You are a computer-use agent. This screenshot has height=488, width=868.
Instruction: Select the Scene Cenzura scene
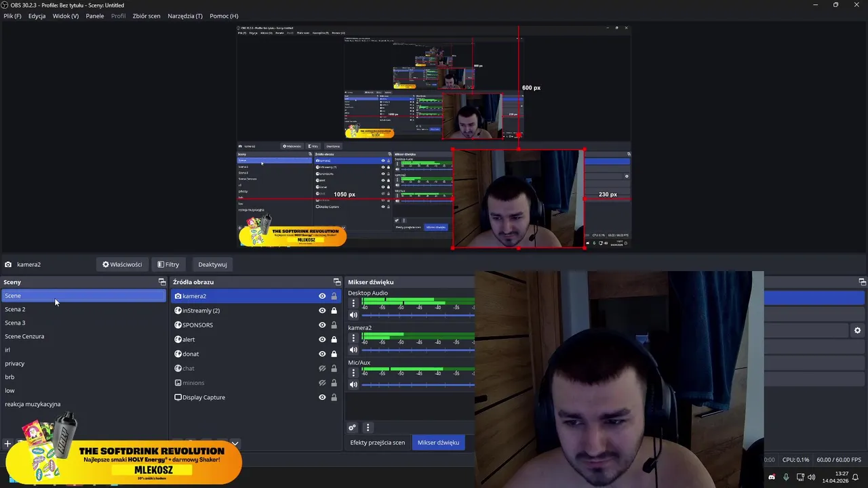tap(83, 336)
